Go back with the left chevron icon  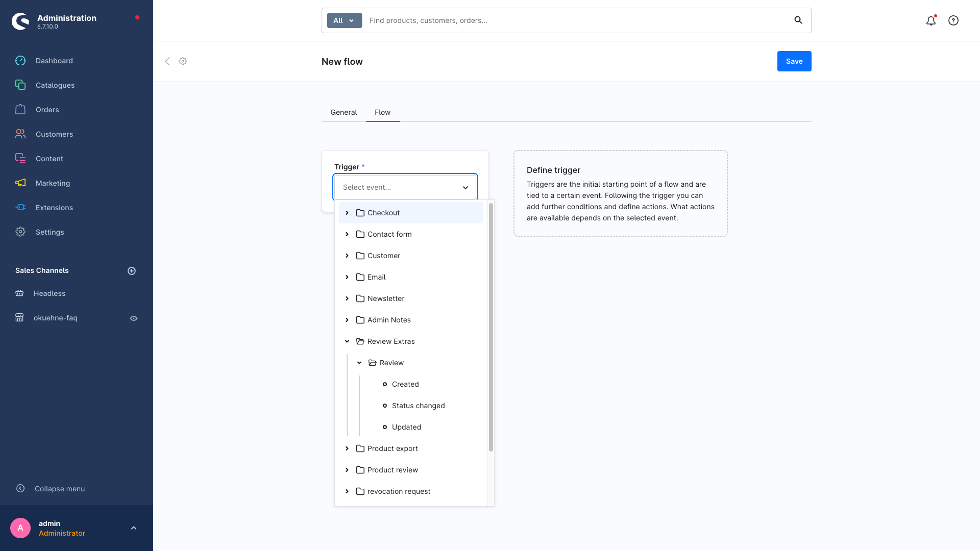point(167,61)
